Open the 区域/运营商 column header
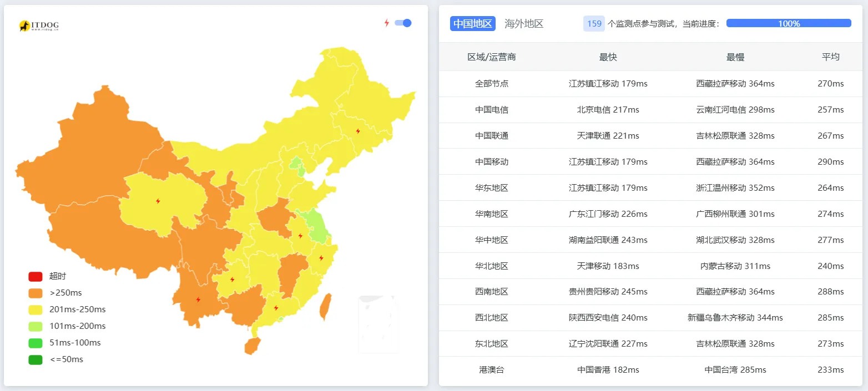 point(491,56)
